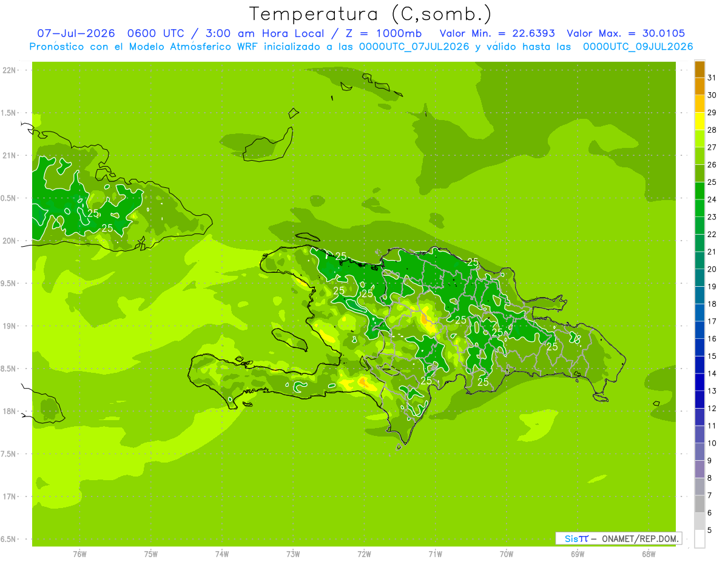Click the 68W longitude axis label
The width and height of the screenshot is (728, 562).
coord(649,554)
